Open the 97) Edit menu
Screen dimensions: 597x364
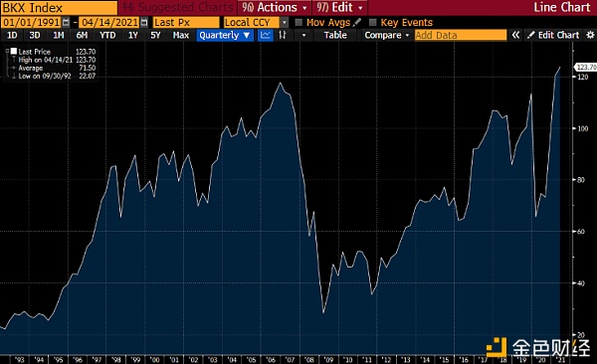pos(339,7)
